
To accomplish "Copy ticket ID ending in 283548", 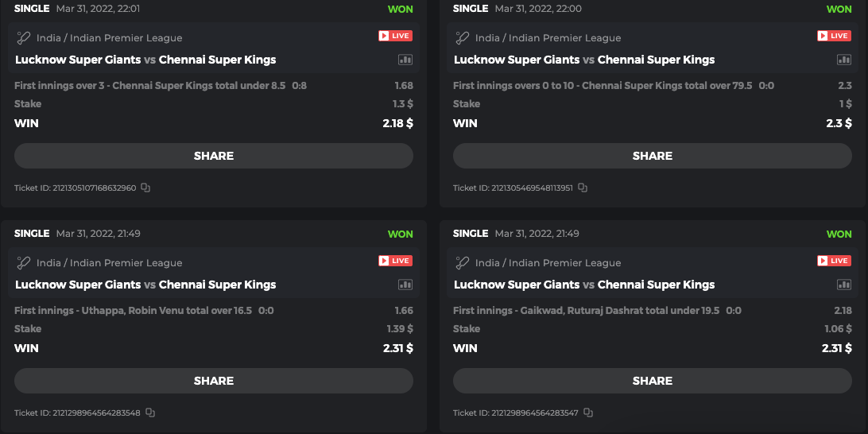I will pos(150,413).
